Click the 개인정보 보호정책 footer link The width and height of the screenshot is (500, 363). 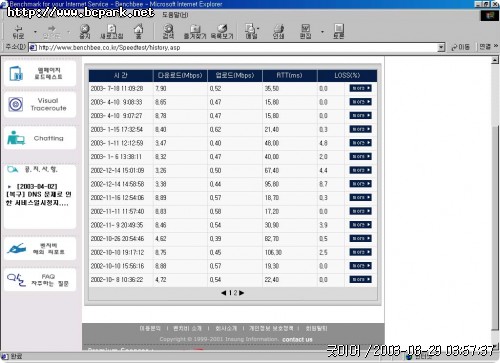271,328
